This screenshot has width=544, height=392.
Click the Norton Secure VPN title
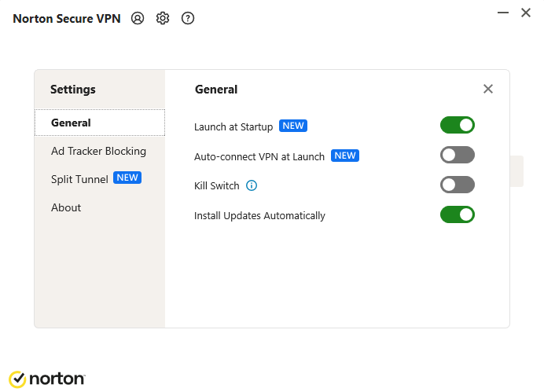(67, 19)
